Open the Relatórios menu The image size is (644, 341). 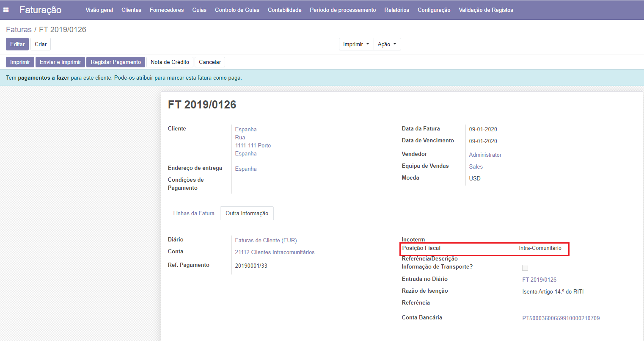[x=396, y=10]
